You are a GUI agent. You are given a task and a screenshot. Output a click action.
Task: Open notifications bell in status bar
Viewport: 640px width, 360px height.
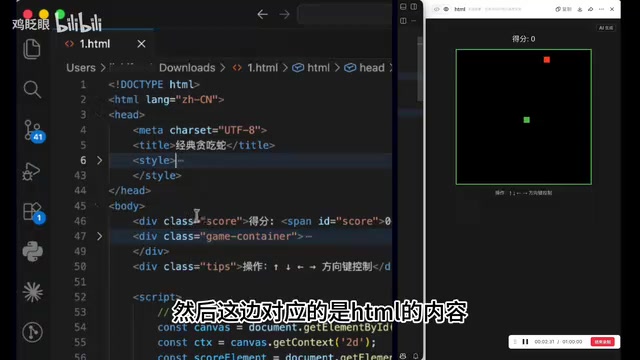tap(416, 356)
